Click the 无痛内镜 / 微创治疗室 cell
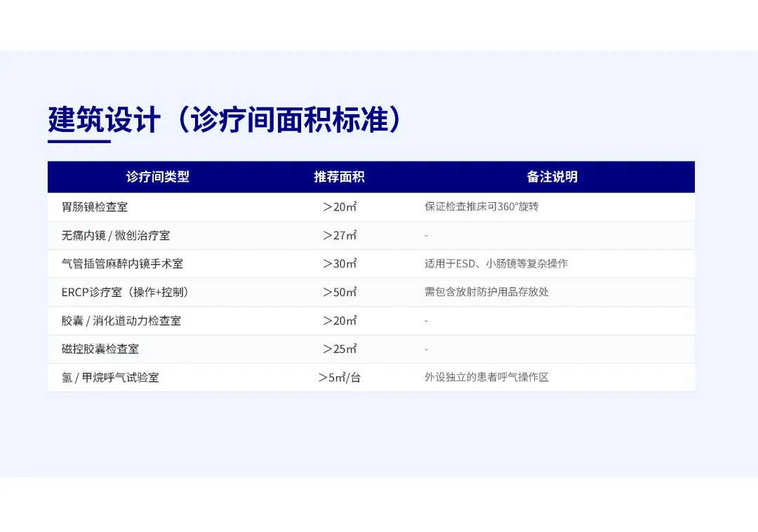 (x=116, y=235)
